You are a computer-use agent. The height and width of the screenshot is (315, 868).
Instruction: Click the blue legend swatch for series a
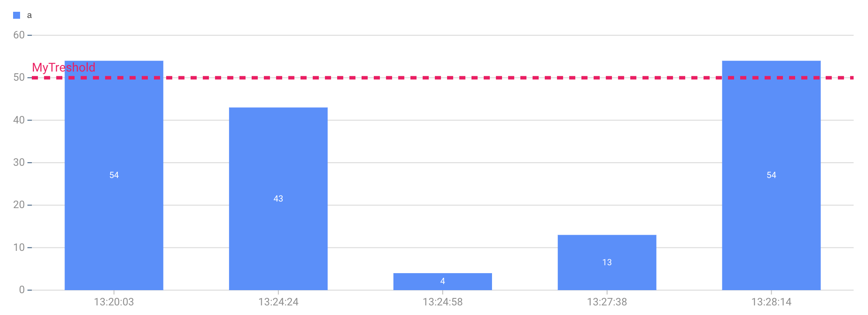(x=17, y=15)
